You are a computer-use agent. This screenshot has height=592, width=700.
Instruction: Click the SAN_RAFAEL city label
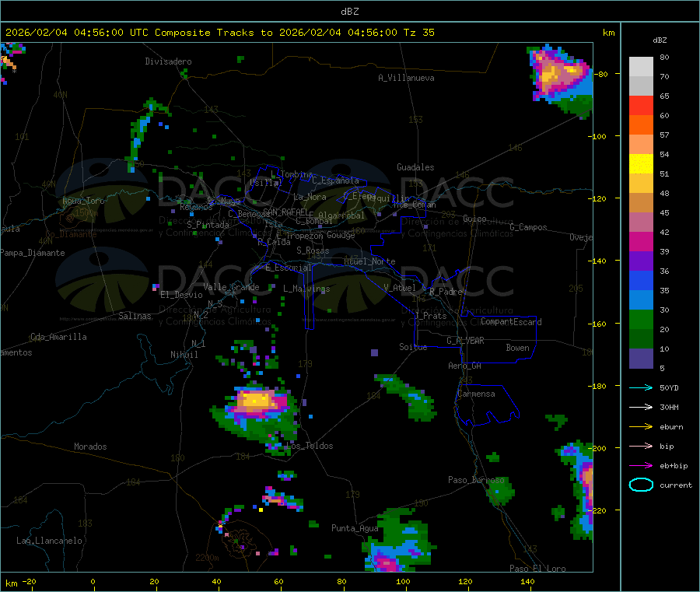tap(285, 212)
